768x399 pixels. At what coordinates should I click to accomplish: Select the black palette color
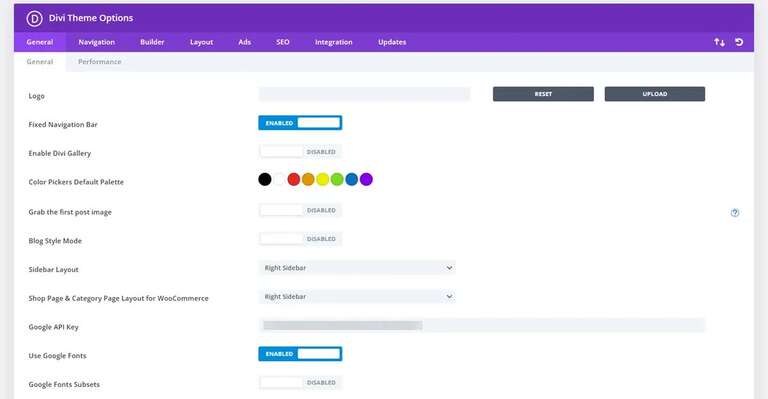264,180
